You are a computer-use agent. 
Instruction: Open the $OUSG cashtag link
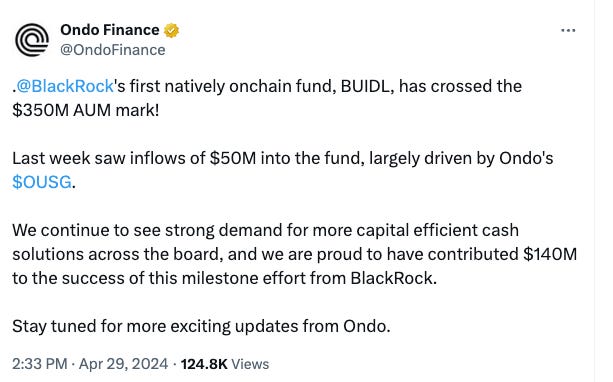pos(42,182)
